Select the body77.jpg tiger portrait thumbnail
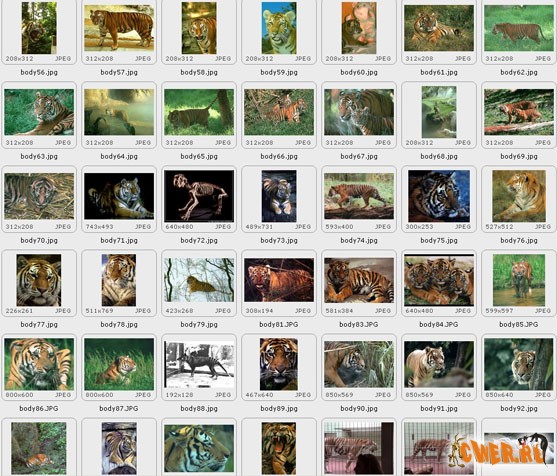The height and width of the screenshot is (476, 557). [x=39, y=280]
